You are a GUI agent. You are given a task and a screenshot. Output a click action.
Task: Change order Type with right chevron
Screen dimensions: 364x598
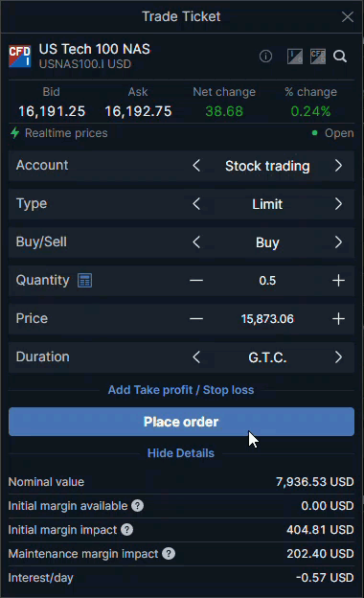coord(338,204)
